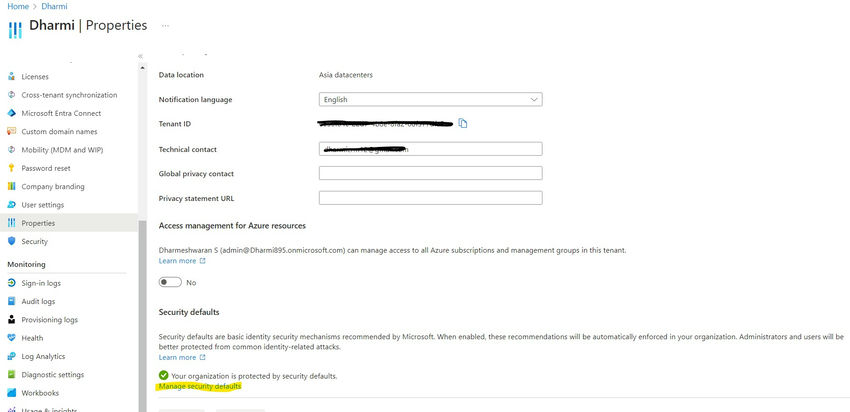Click the Mobility (MDM and WIP) icon
850x412 pixels.
pos(11,150)
